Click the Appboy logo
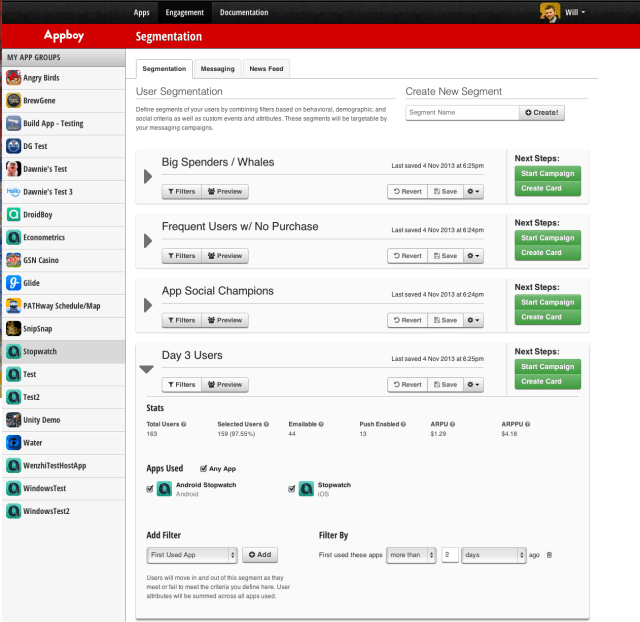Screen dimensions: 640x622 [x=64, y=36]
